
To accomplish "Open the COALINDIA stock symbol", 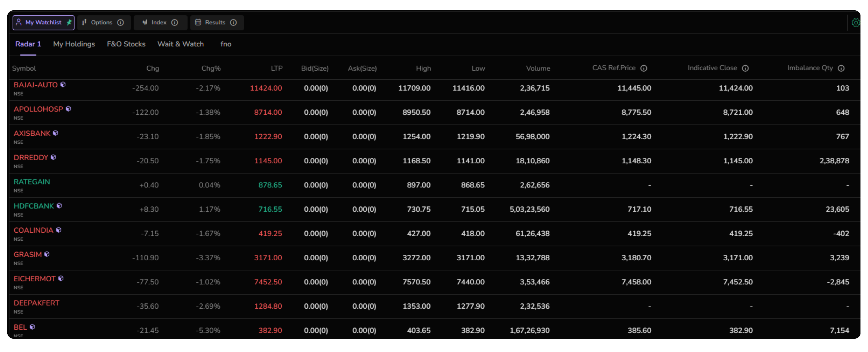I will [33, 230].
